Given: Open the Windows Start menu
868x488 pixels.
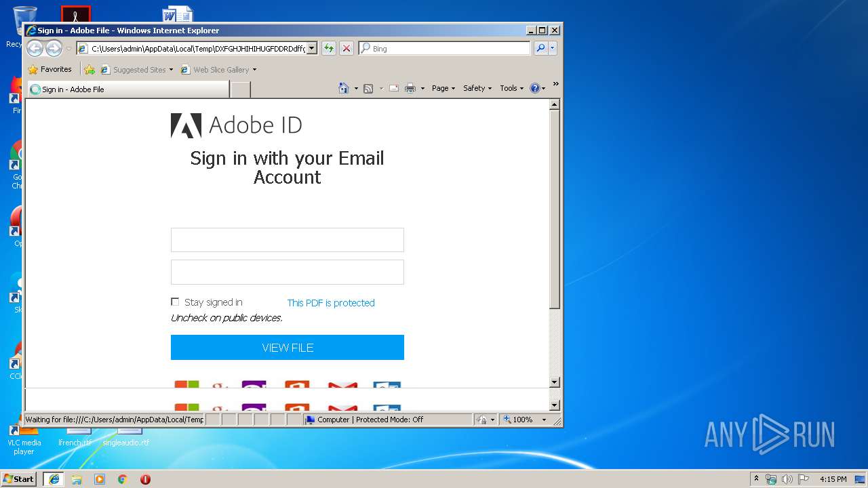Looking at the screenshot, I should click(x=19, y=479).
